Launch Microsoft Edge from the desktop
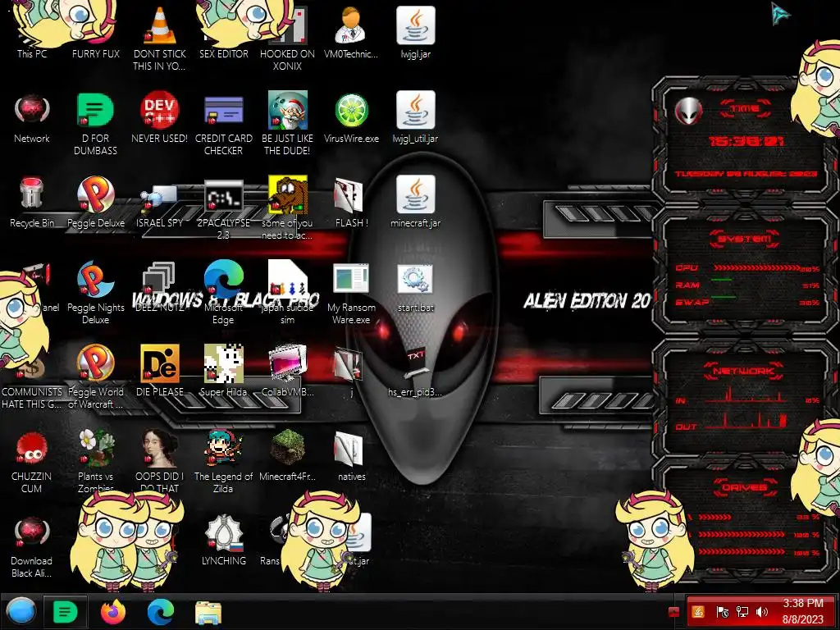The width and height of the screenshot is (840, 630). [x=224, y=292]
